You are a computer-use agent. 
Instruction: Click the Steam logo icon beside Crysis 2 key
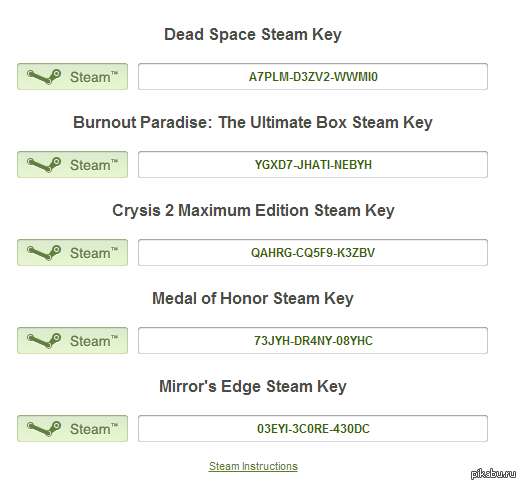coord(44,253)
